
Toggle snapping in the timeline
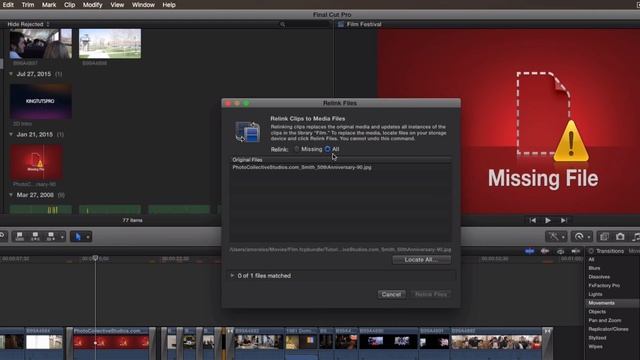(x=576, y=251)
